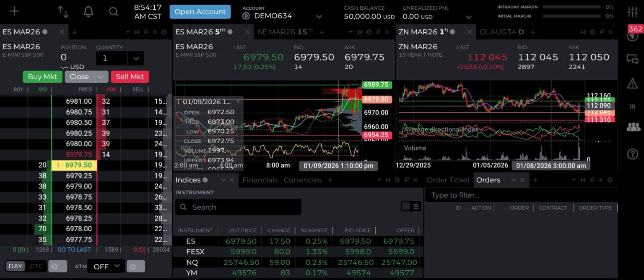Open the community people icon in sidebar

[633, 127]
